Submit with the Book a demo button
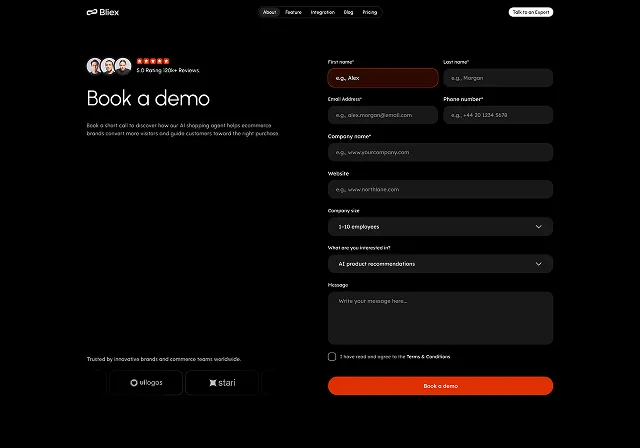This screenshot has height=448, width=640. click(440, 386)
